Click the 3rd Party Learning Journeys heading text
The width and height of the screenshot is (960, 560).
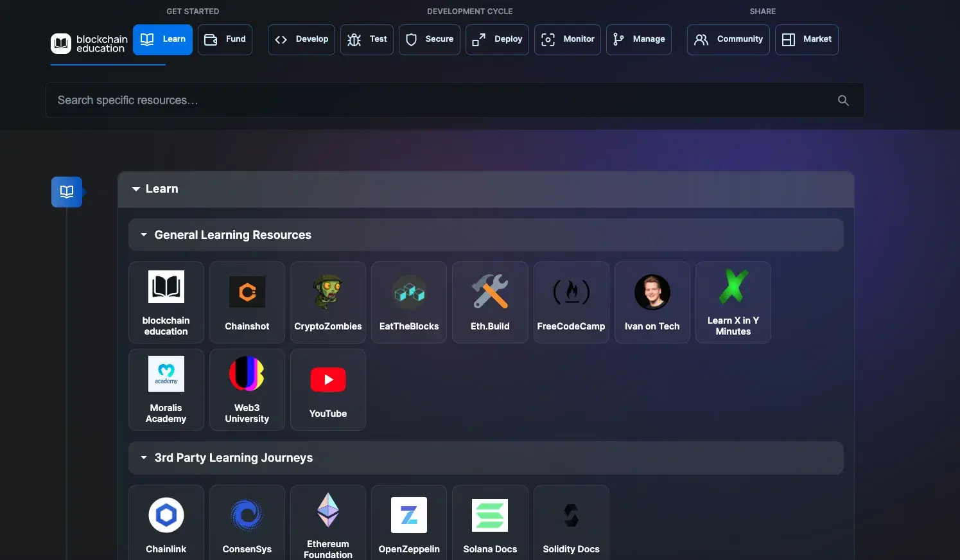pyautogui.click(x=234, y=458)
